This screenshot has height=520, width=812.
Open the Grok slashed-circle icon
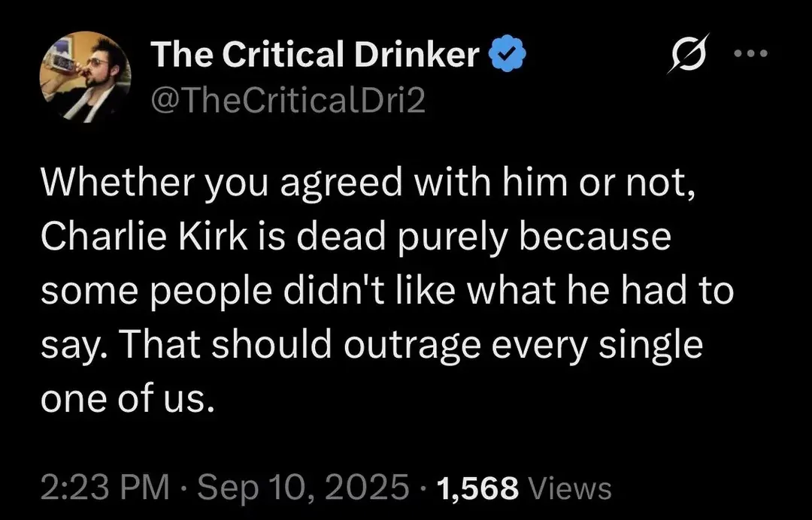pyautogui.click(x=688, y=53)
